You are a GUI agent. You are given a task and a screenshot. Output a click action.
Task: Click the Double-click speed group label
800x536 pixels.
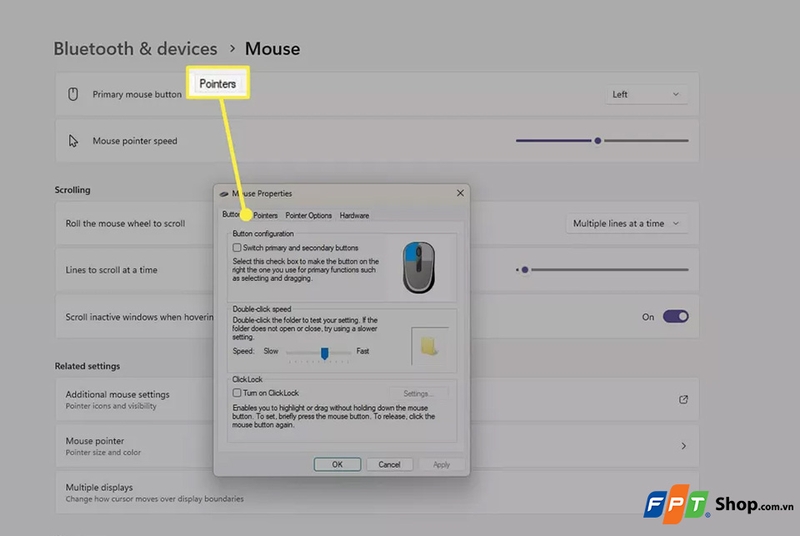262,309
